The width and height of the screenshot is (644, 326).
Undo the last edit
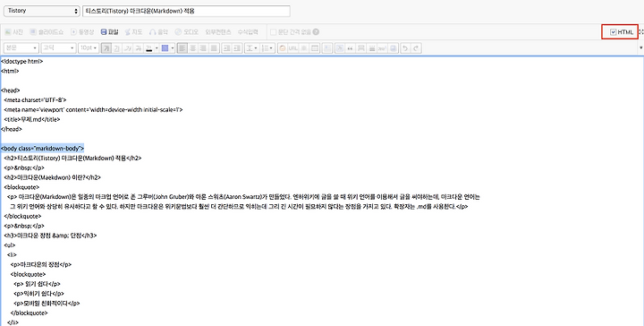[x=405, y=48]
